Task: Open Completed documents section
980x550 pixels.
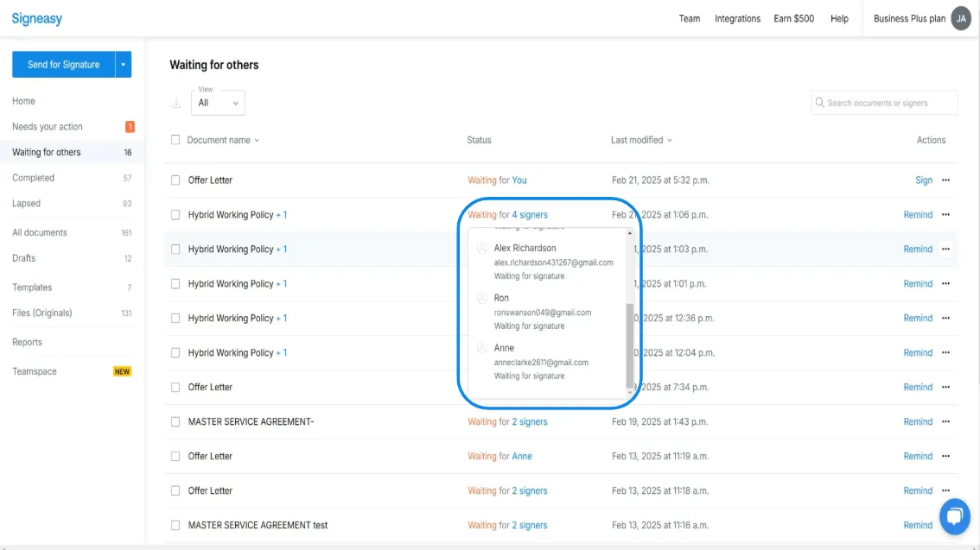Action: (x=33, y=178)
